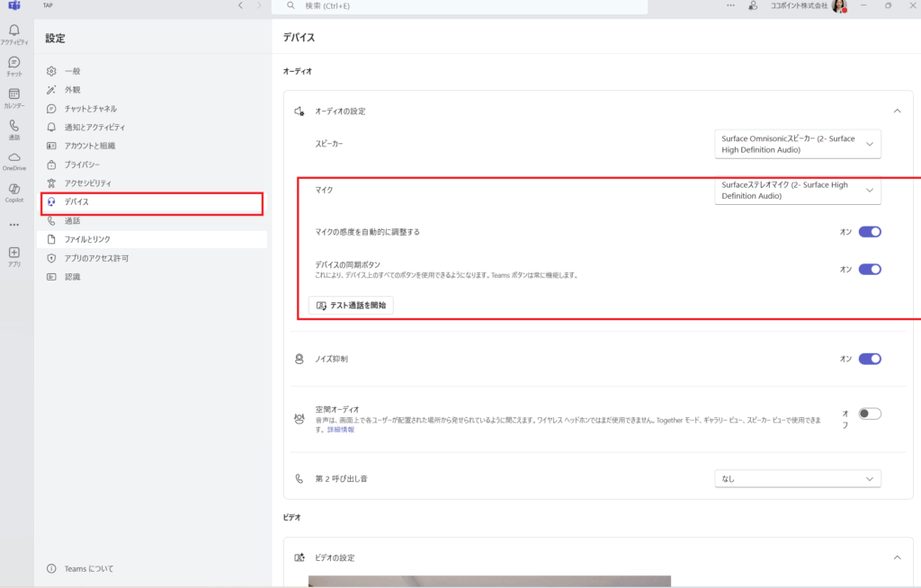Screen dimensions: 921x588
Task: Open the OneDrive cloud icon
Action: 13,160
